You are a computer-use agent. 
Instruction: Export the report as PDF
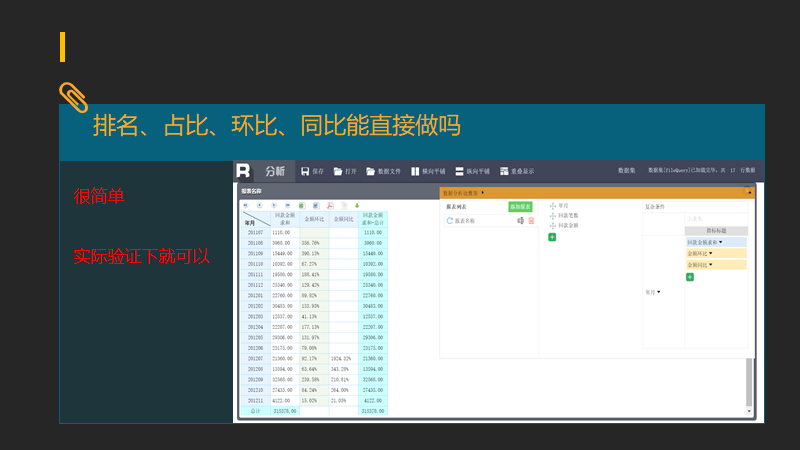tap(330, 205)
